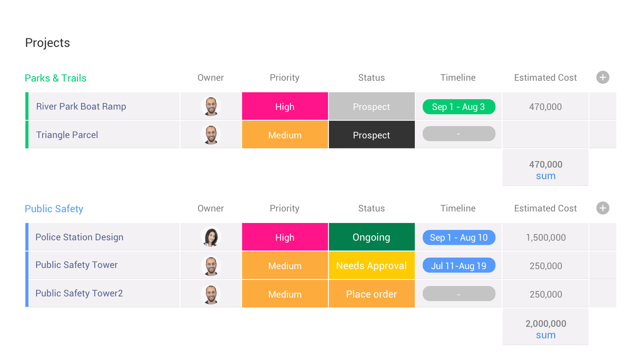This screenshot has height=356, width=644.
Task: Edit empty Estimated Cost for Triangle Parcel
Action: pyautogui.click(x=546, y=135)
